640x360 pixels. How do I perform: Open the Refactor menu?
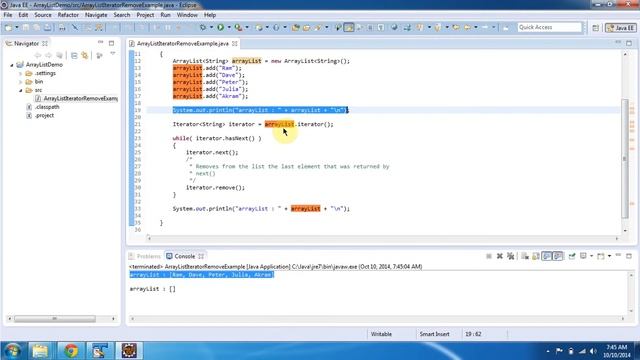coord(68,15)
